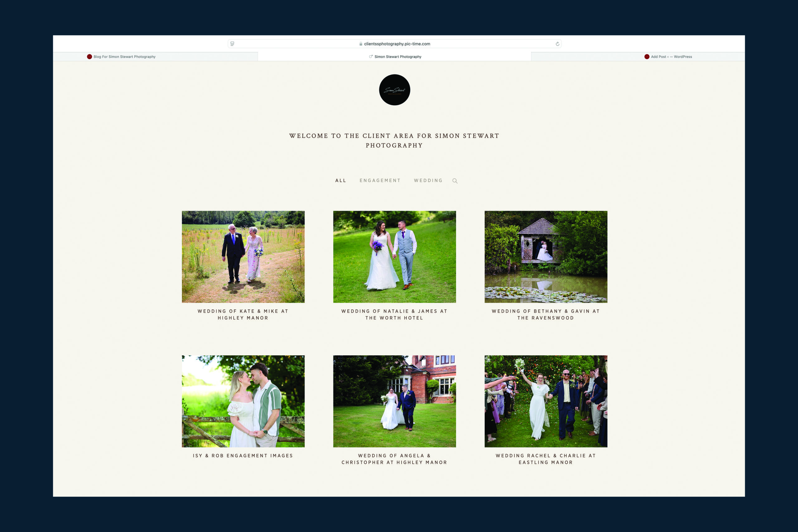The width and height of the screenshot is (798, 532).
Task: Click the padlock icon in the URL bar
Action: coord(361,44)
